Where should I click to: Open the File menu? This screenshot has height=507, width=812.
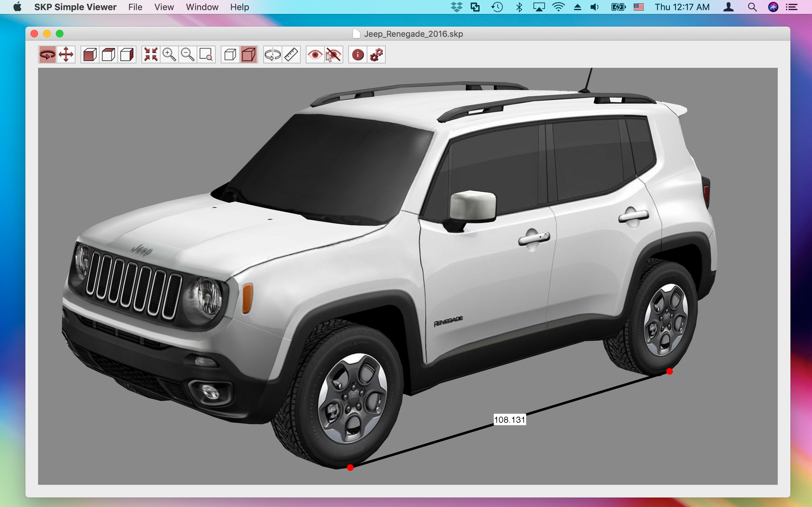click(x=135, y=7)
